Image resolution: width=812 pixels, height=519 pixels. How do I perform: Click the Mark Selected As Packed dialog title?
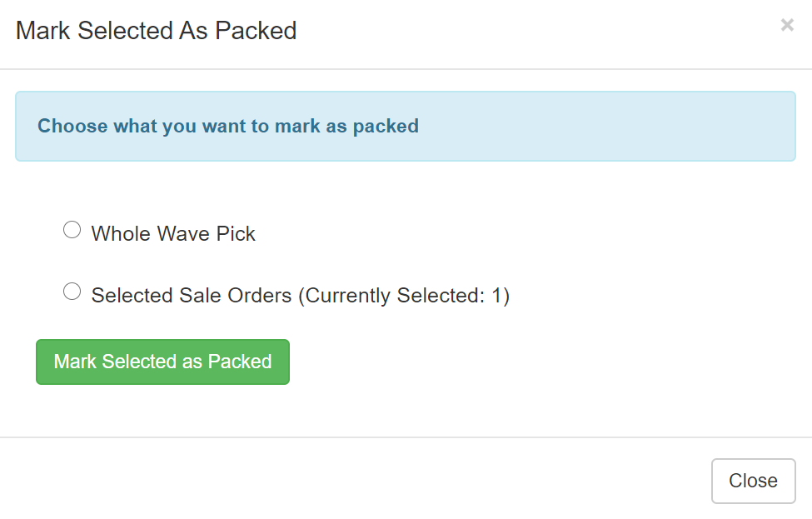[x=156, y=31]
